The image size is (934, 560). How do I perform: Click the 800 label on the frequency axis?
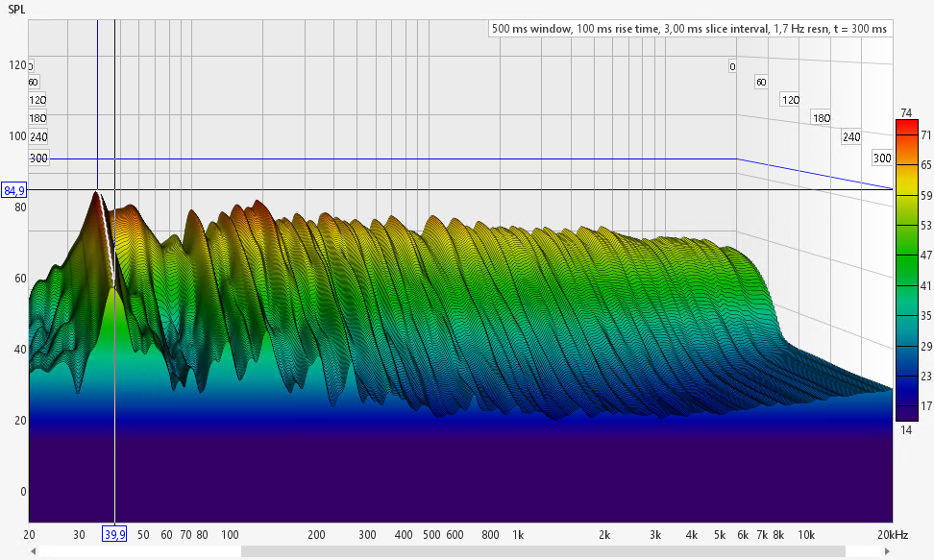click(490, 535)
